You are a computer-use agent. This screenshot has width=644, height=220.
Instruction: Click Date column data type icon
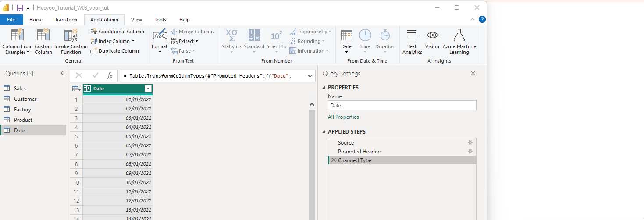click(x=87, y=89)
